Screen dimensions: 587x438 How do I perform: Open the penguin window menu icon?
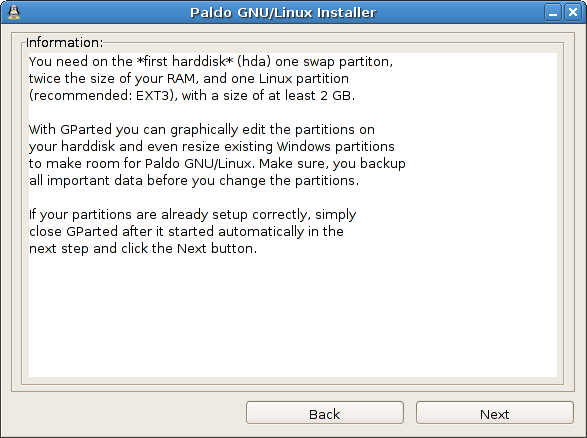[14, 12]
